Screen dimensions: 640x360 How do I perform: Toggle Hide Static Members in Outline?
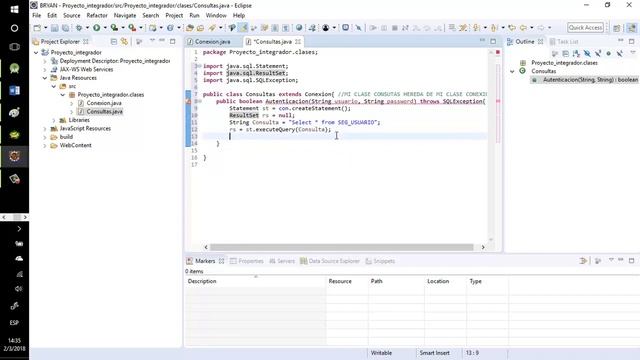pos(598,53)
